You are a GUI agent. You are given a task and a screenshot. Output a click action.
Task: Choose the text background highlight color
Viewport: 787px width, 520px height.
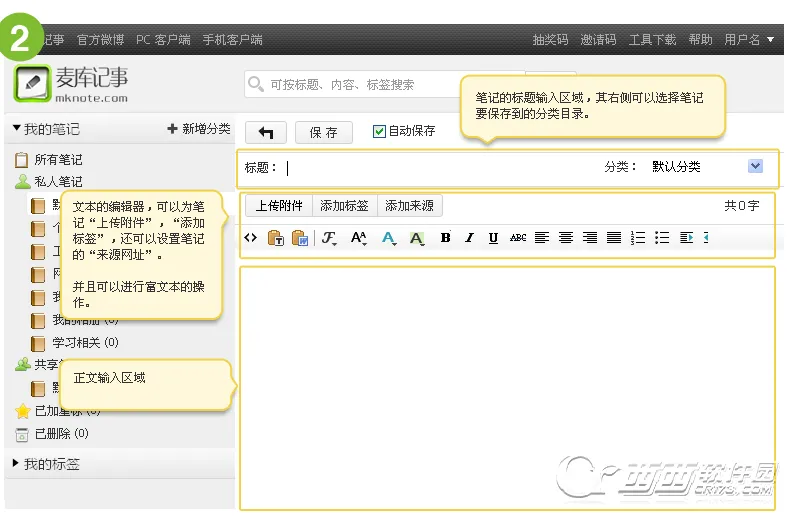click(x=417, y=238)
